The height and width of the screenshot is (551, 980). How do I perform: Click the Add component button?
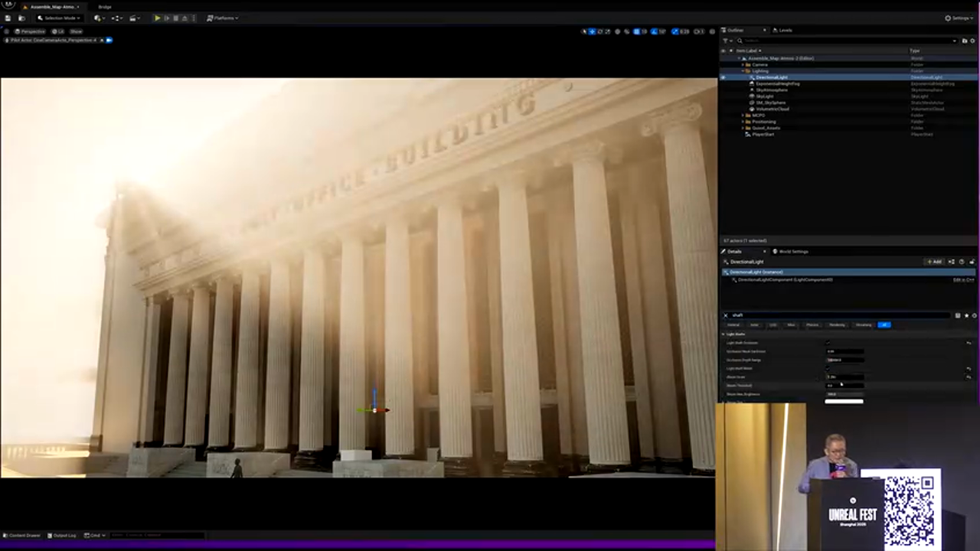(934, 262)
